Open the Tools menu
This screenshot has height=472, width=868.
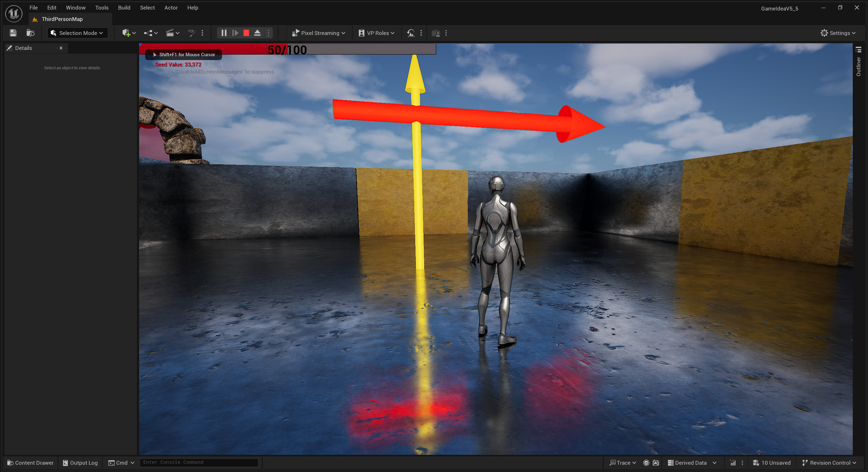[101, 7]
